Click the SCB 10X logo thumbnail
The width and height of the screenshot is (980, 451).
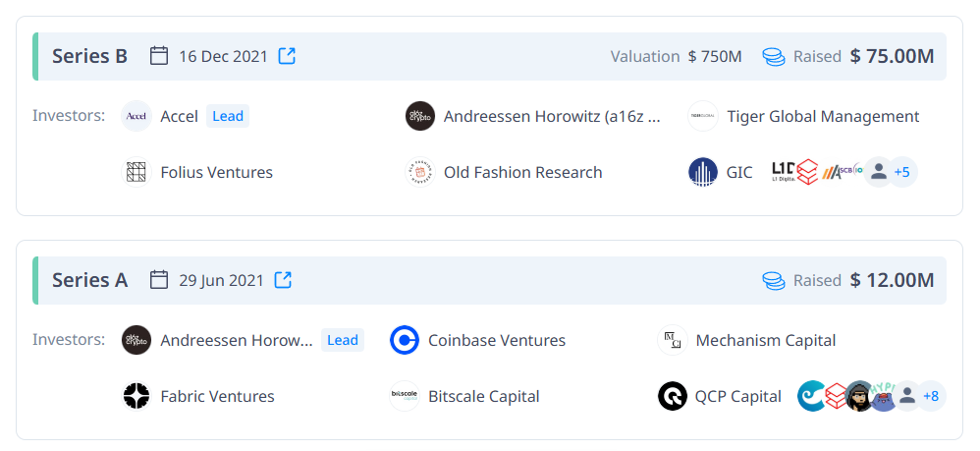coord(852,170)
